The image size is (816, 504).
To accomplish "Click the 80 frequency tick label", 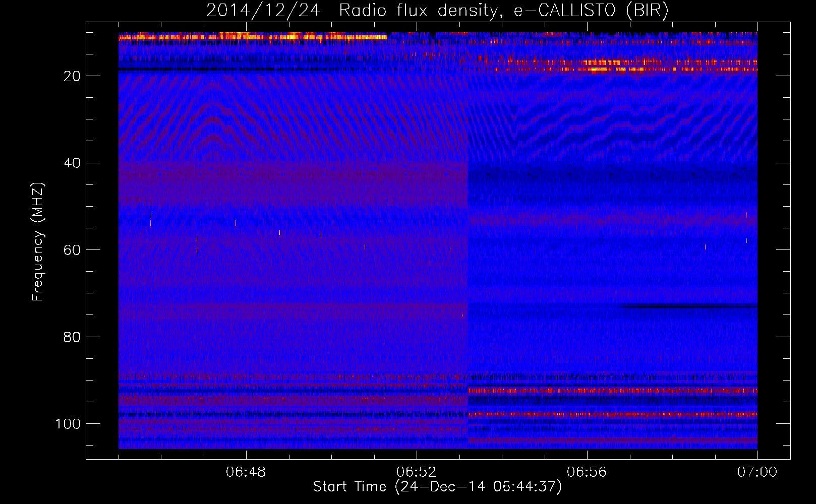I will (x=72, y=337).
